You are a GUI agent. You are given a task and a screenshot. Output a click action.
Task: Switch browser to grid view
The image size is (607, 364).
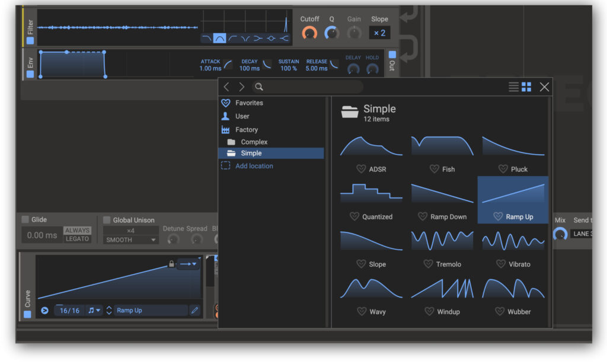(526, 87)
